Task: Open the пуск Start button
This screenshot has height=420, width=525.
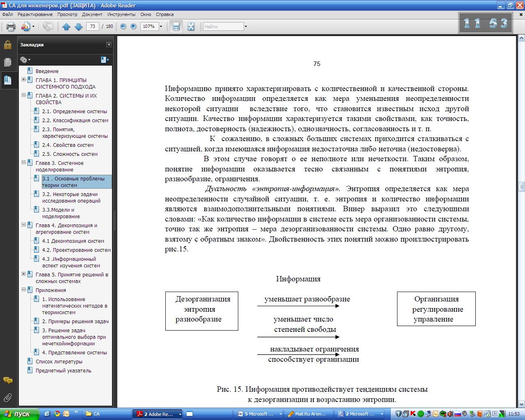Action: (20, 414)
